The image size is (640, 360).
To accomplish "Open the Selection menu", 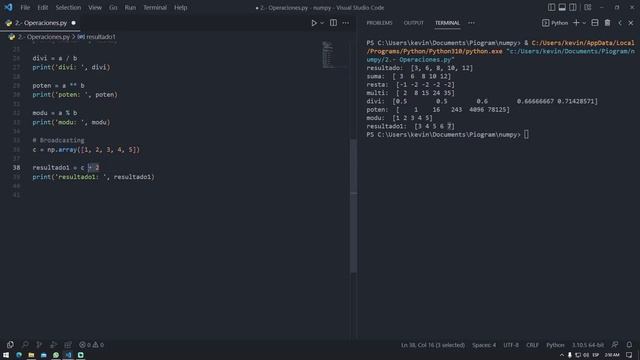I will point(68,7).
